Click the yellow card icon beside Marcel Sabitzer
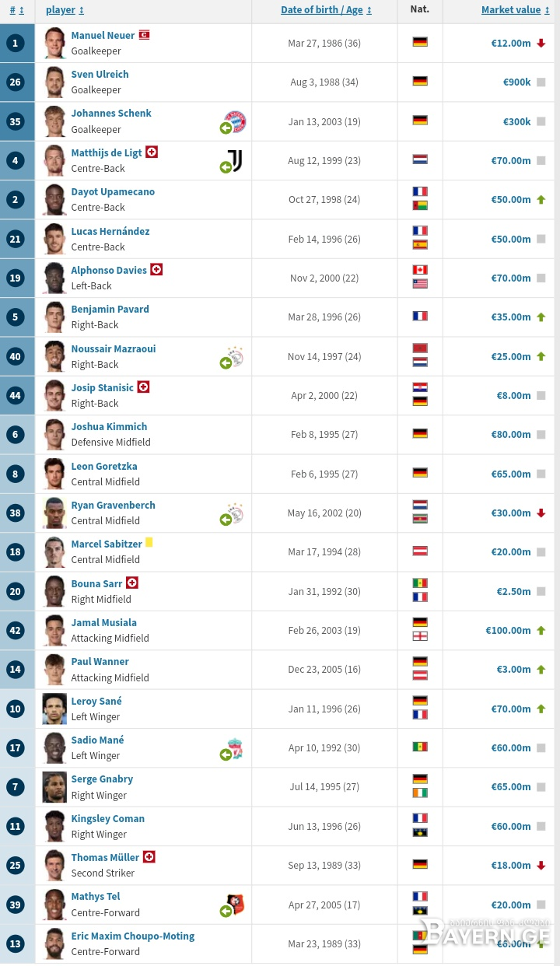 (x=149, y=543)
